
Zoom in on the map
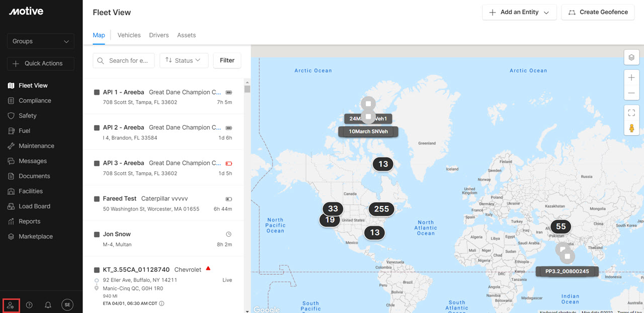631,78
